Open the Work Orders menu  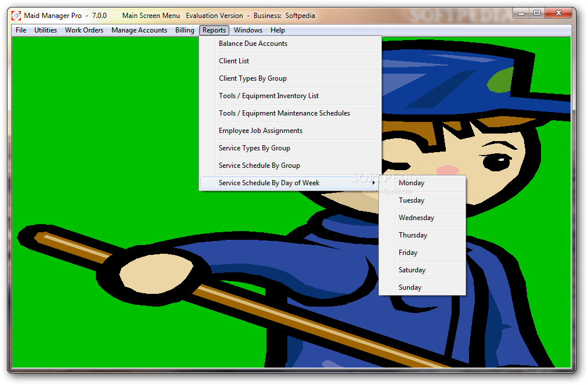84,30
